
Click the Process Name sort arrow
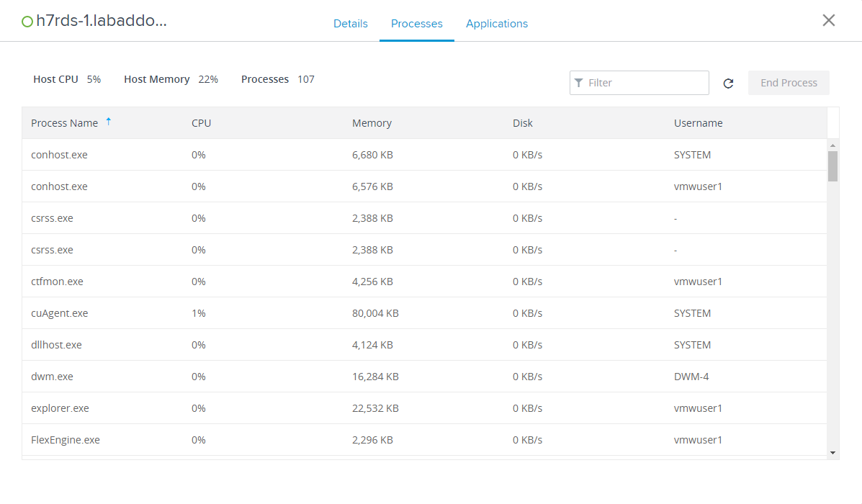[109, 122]
